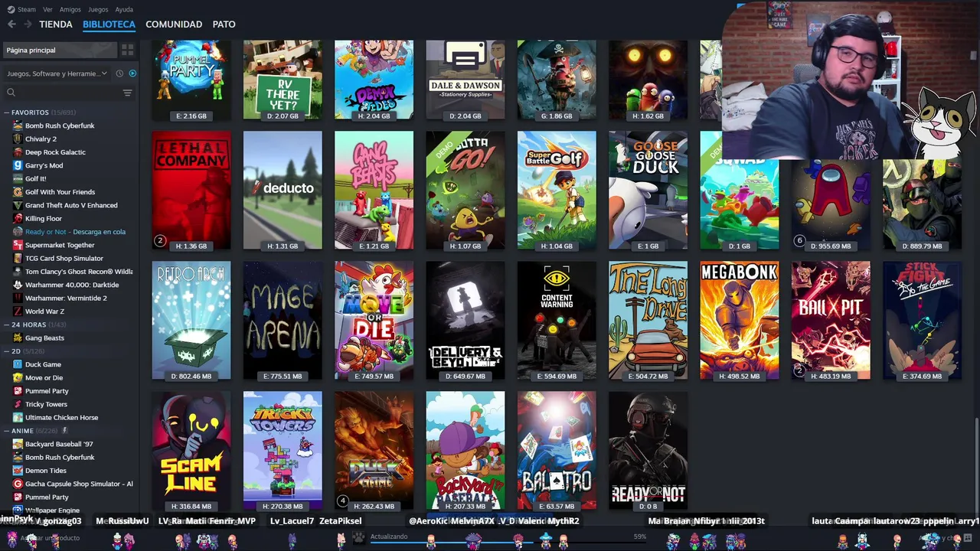Open the Juegos, Software y Herramientas dropdown

point(57,73)
